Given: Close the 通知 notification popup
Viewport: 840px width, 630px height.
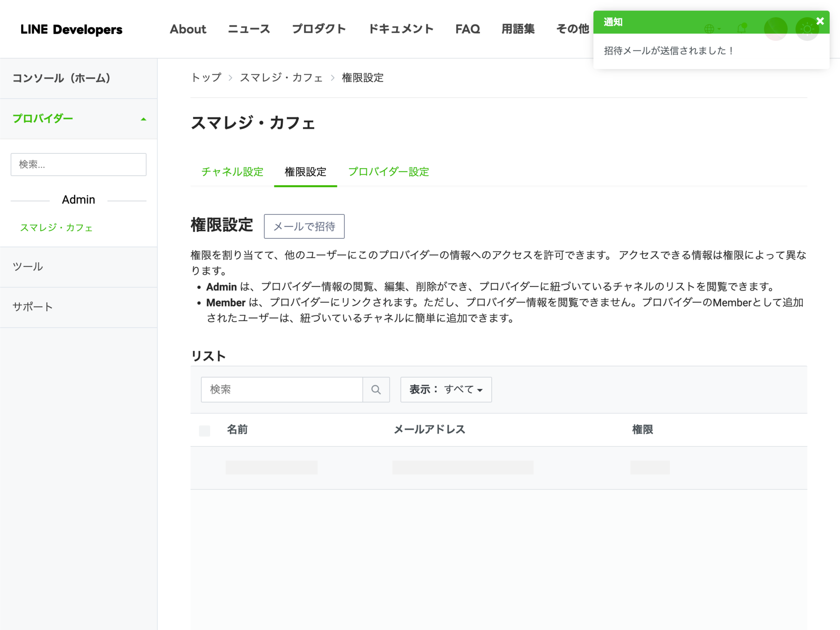Looking at the screenshot, I should (820, 21).
